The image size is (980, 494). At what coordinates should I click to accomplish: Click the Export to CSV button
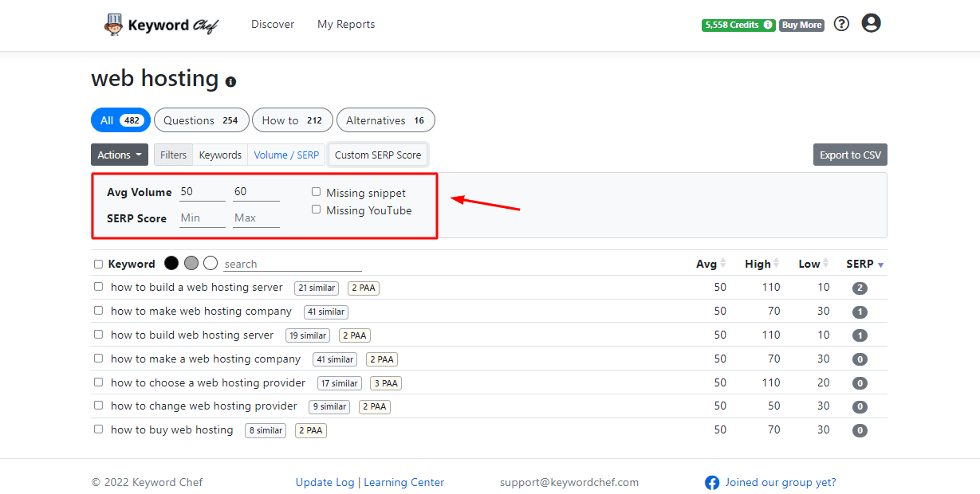[x=850, y=155]
